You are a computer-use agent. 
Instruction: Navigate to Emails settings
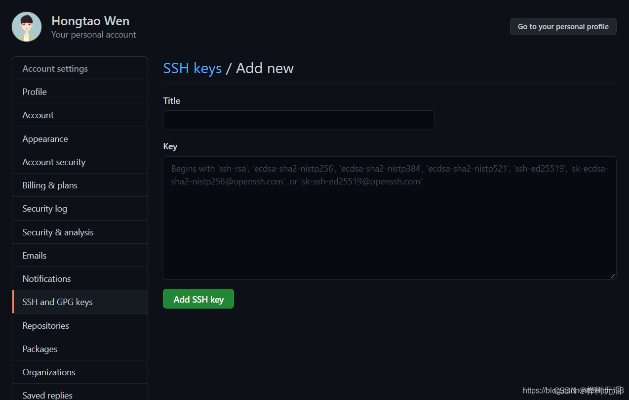(x=35, y=256)
